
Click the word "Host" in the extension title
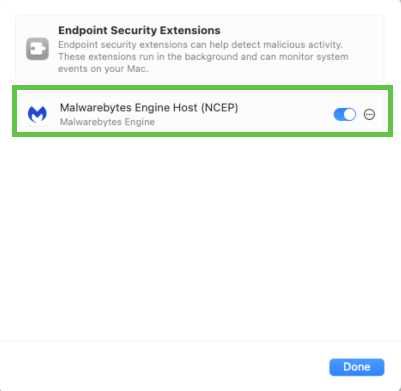coord(185,108)
